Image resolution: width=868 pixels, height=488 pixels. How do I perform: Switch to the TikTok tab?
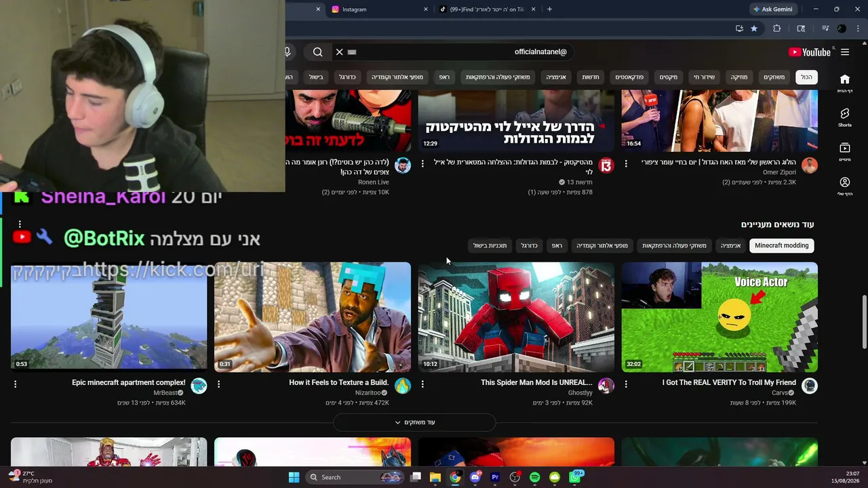pos(488,9)
